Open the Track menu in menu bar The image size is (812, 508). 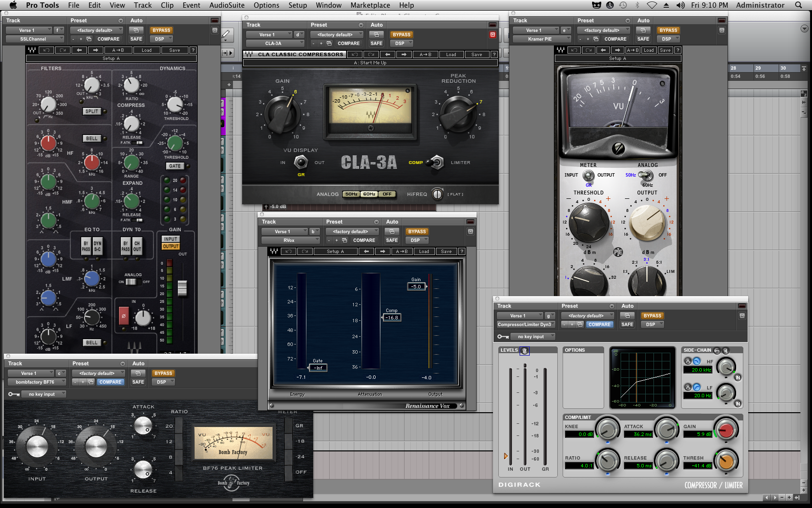(143, 5)
